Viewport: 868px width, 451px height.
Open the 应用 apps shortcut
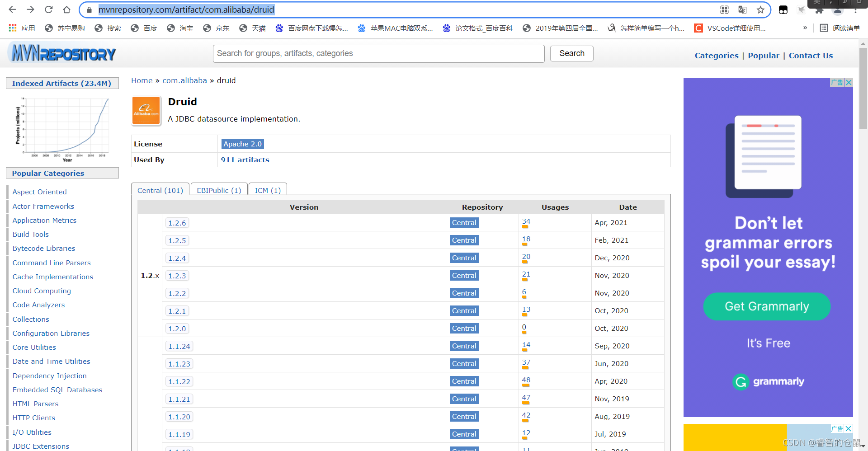pos(22,28)
